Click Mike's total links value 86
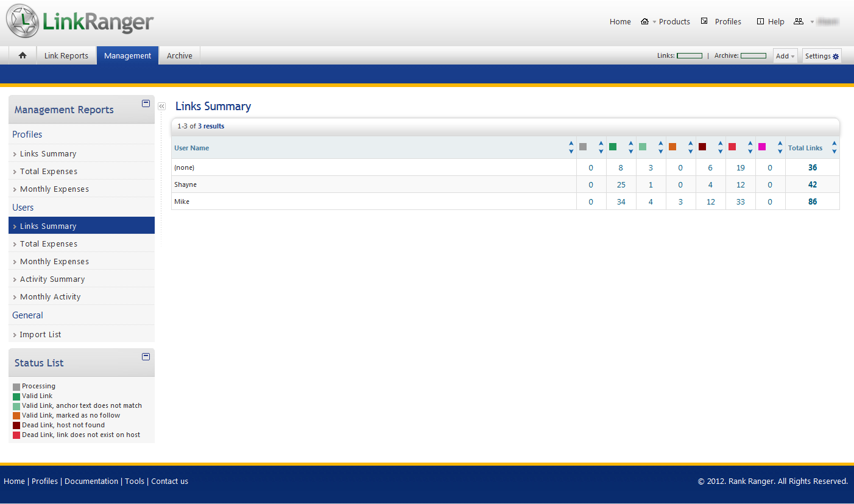 (x=813, y=201)
